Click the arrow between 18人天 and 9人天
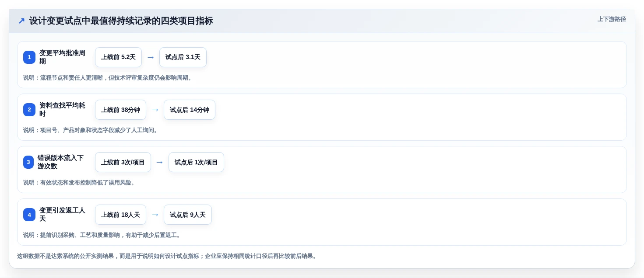644x278 pixels. pos(155,215)
